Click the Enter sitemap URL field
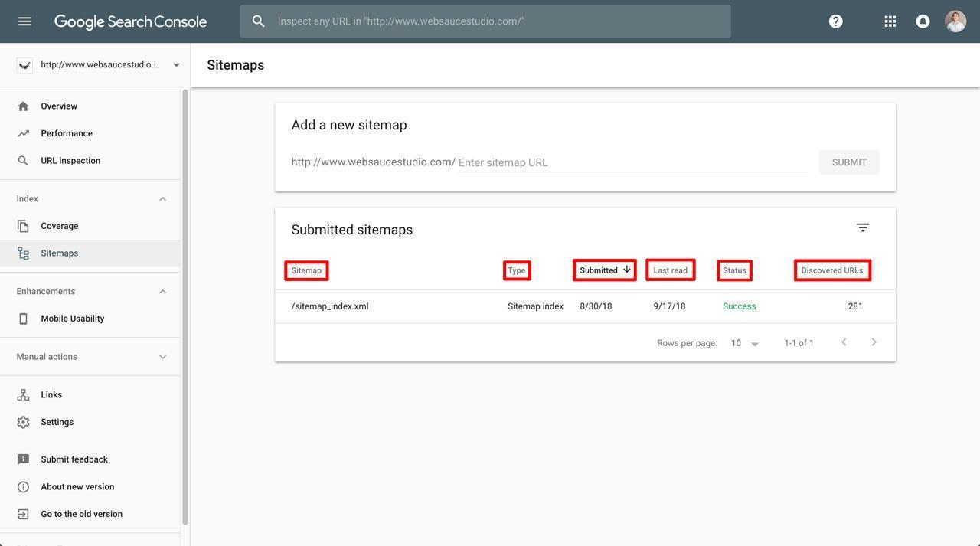The image size is (980, 546). [x=633, y=162]
